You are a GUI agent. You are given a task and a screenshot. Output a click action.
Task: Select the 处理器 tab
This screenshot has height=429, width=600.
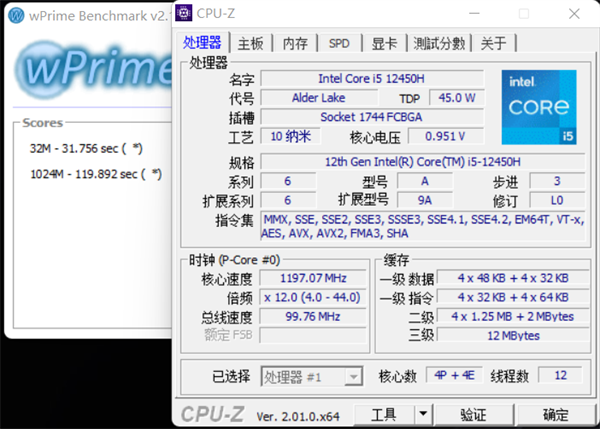(203, 43)
